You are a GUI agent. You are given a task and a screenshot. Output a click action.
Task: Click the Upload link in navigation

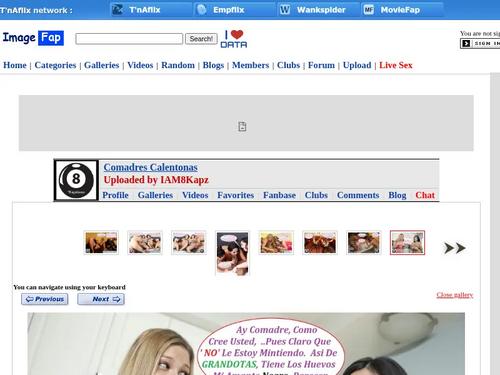click(x=357, y=65)
